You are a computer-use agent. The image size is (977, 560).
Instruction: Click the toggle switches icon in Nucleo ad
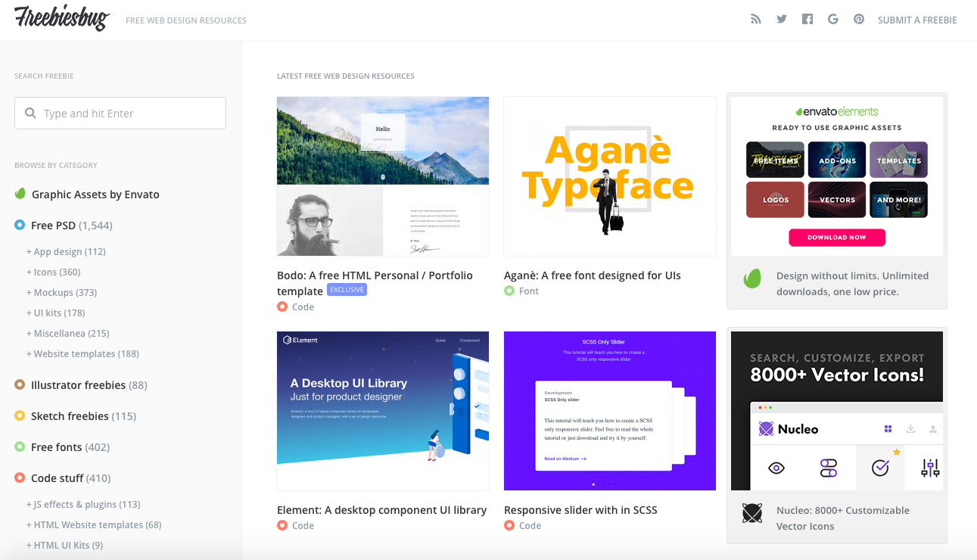(x=829, y=468)
